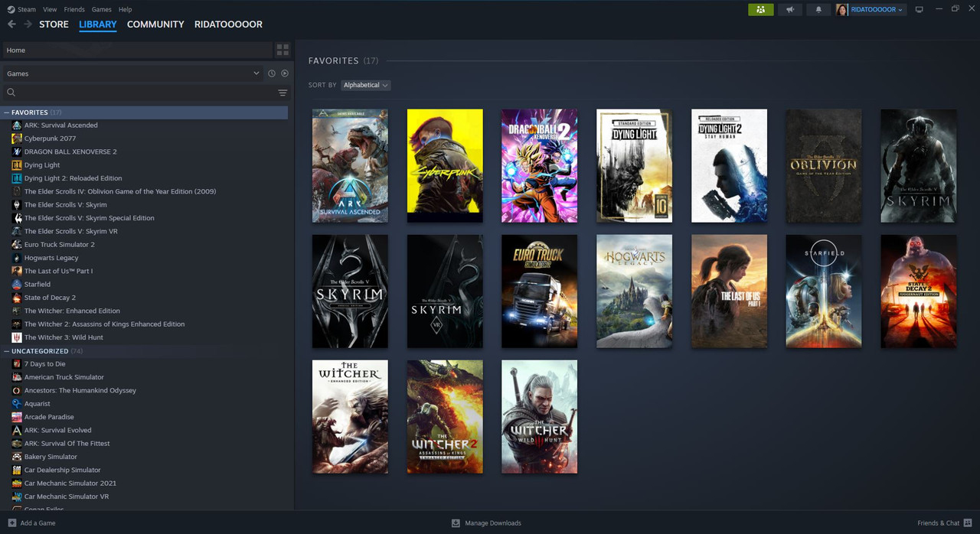Toggle the collections grid view icon
This screenshot has height=534, width=980.
pos(283,50)
